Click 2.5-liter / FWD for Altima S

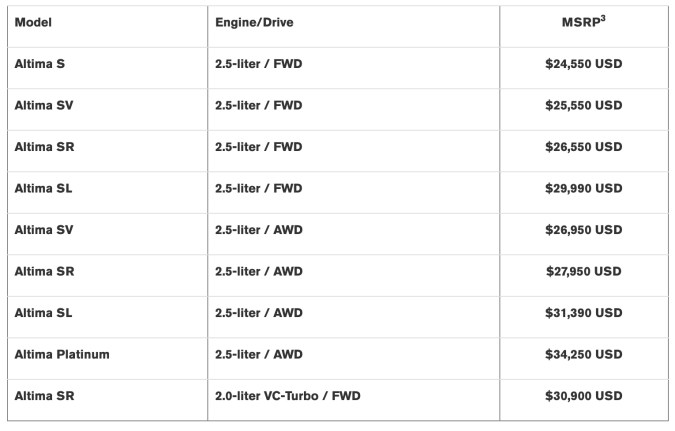pos(258,63)
